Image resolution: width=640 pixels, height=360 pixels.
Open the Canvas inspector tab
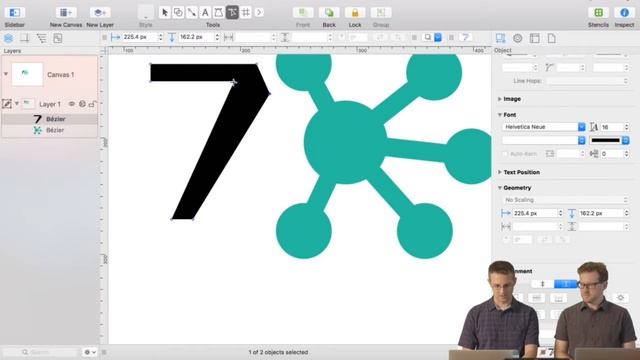pos(535,38)
